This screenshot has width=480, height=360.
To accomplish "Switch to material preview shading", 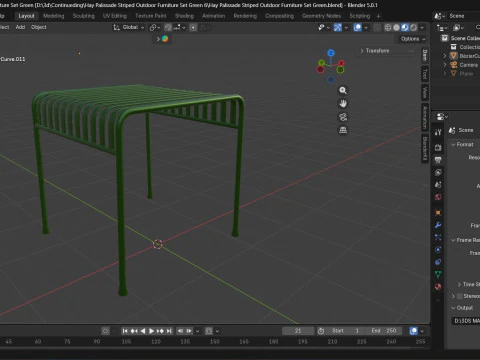I will pos(405,27).
